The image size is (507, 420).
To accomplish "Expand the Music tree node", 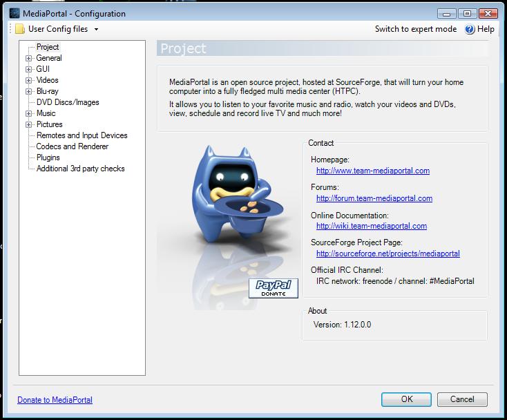I will (x=29, y=113).
